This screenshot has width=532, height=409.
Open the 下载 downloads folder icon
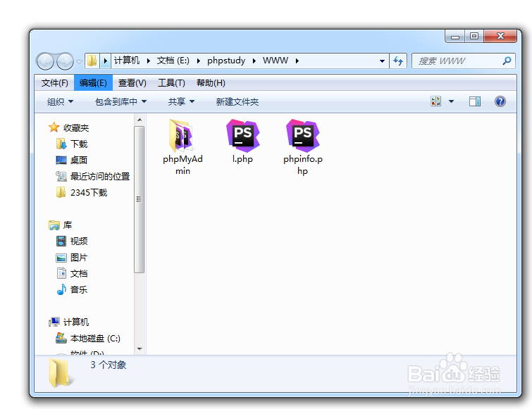pos(61,144)
